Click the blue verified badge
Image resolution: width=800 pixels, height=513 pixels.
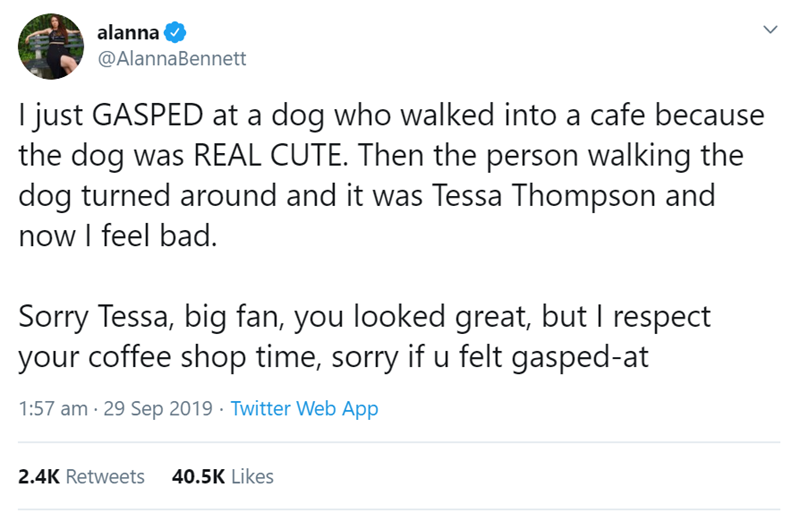173,32
